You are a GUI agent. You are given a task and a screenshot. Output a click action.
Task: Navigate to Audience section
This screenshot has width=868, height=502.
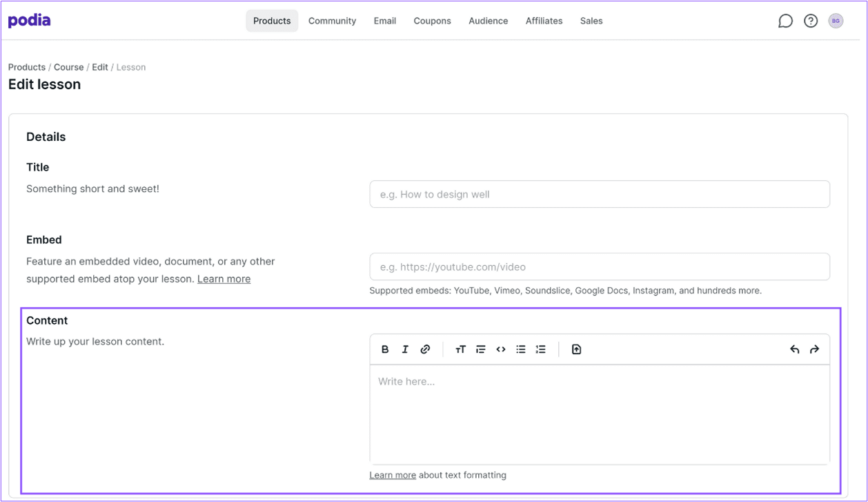[x=489, y=21]
